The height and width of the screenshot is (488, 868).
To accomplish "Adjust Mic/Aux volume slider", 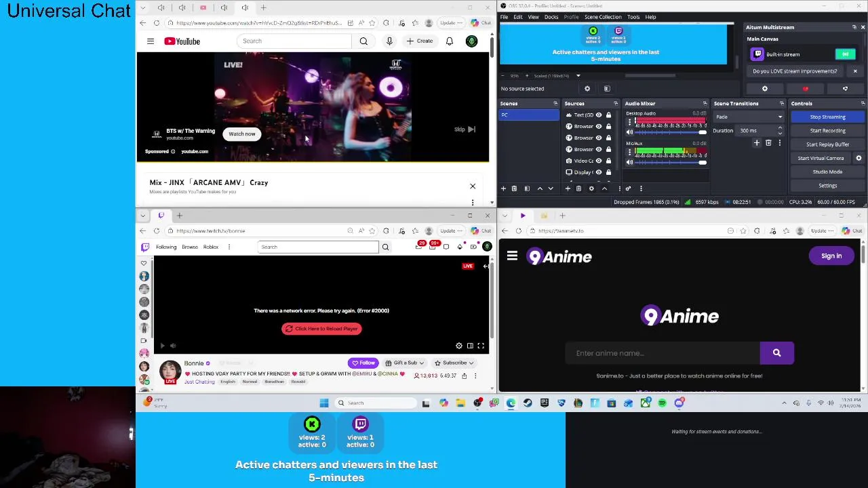I will [670, 162].
